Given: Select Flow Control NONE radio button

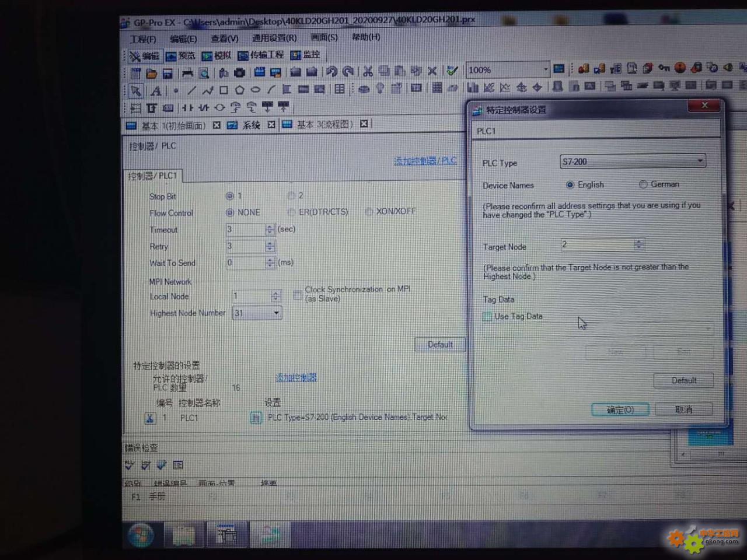Looking at the screenshot, I should 230,212.
